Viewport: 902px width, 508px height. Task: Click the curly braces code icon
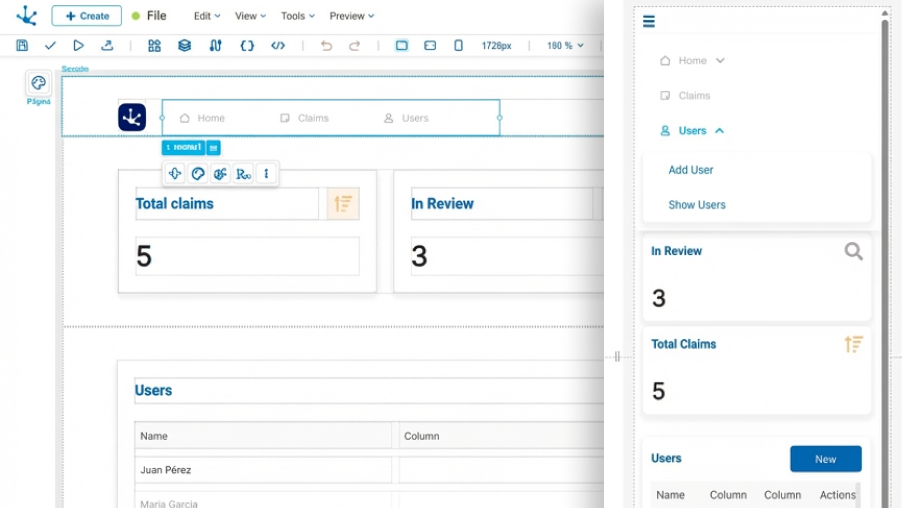(x=247, y=46)
